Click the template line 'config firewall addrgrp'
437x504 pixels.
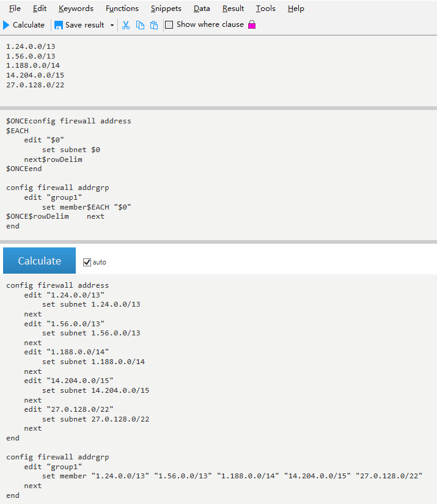pos(57,188)
